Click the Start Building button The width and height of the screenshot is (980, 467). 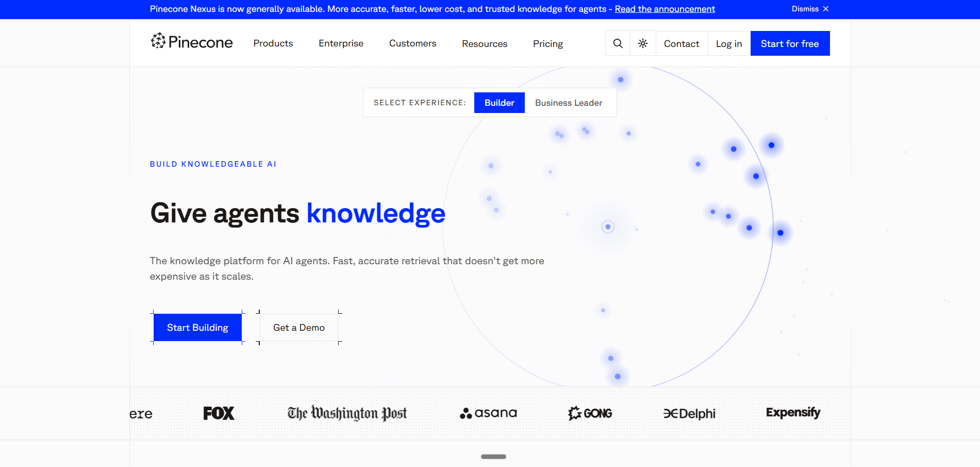[197, 328]
